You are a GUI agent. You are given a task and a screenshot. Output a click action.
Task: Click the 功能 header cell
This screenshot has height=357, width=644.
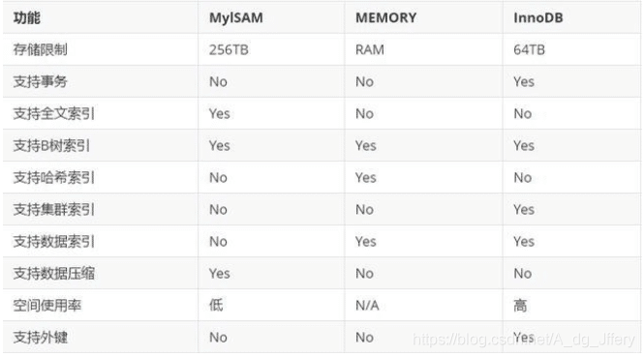(x=27, y=18)
